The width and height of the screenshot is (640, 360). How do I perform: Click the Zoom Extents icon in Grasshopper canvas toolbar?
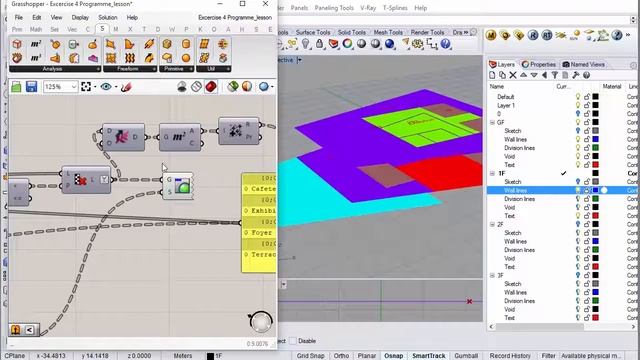point(86,87)
